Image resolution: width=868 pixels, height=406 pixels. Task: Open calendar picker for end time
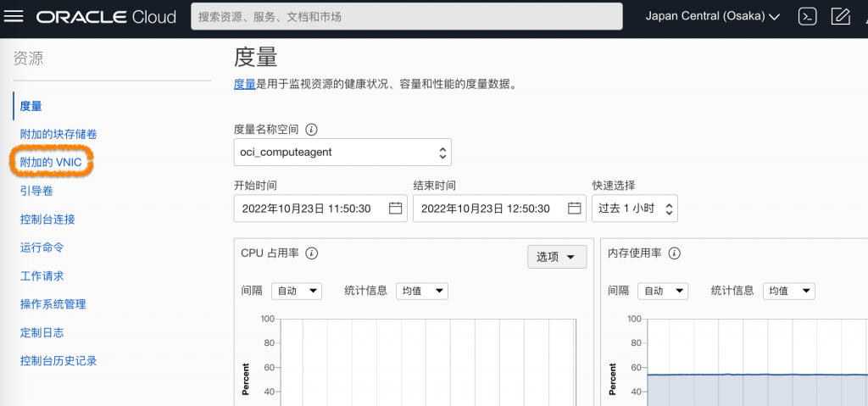tap(574, 209)
